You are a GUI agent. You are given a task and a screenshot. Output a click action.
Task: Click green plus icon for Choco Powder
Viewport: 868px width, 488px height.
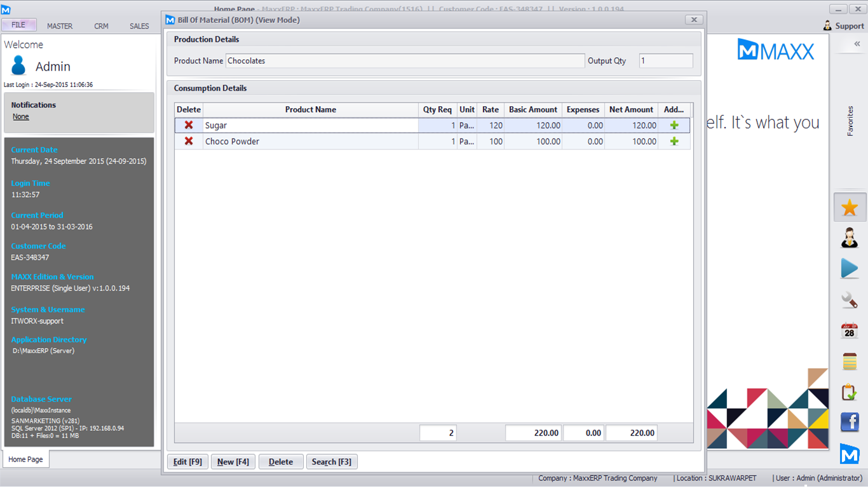coord(674,141)
